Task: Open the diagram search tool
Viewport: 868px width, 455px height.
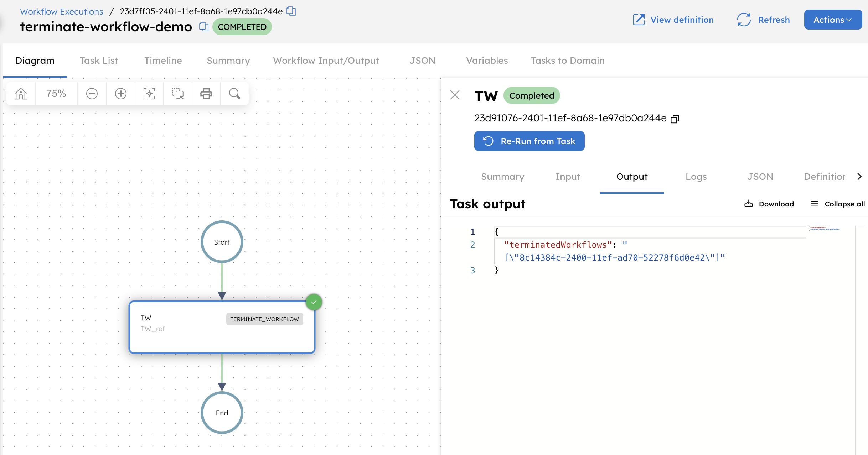Action: click(235, 94)
